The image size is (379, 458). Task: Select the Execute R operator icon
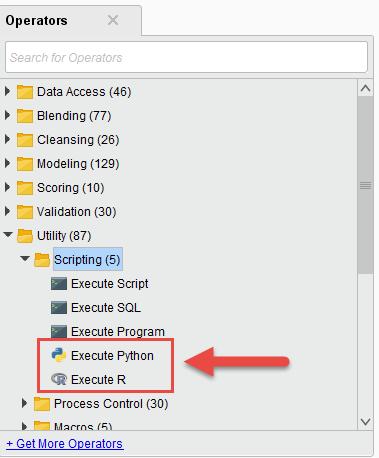pyautogui.click(x=59, y=379)
